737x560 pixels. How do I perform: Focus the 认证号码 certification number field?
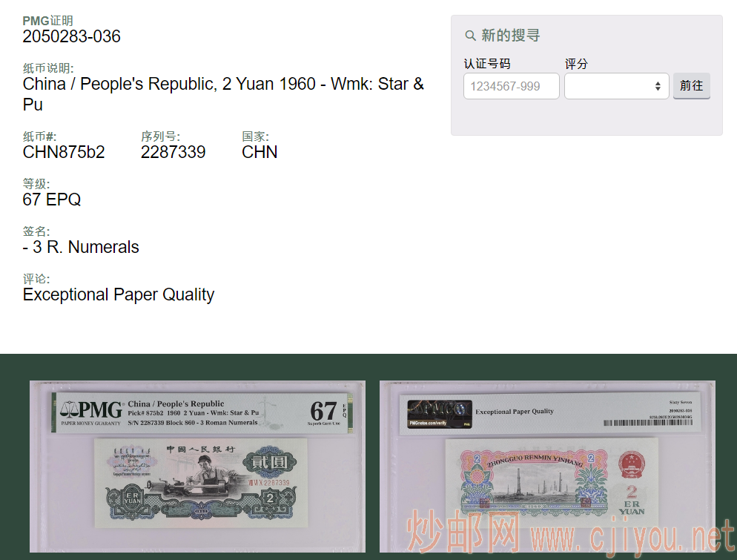[x=512, y=86]
